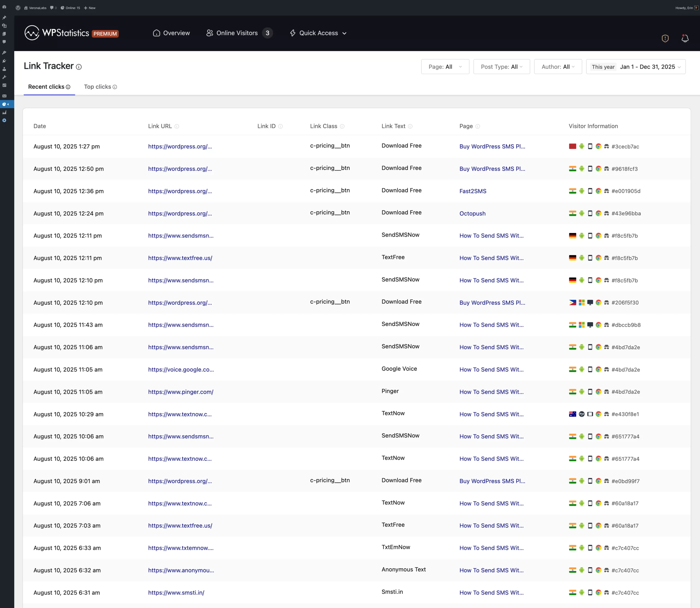Image resolution: width=700 pixels, height=608 pixels.
Task: Click the Anonymous Text link text cell
Action: click(404, 570)
